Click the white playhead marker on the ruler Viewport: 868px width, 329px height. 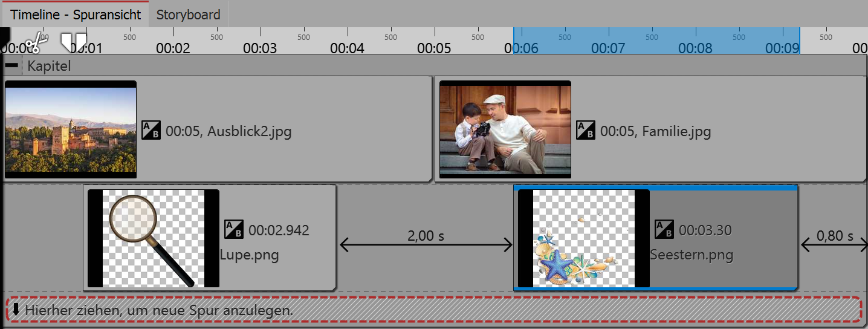pyautogui.click(x=73, y=42)
